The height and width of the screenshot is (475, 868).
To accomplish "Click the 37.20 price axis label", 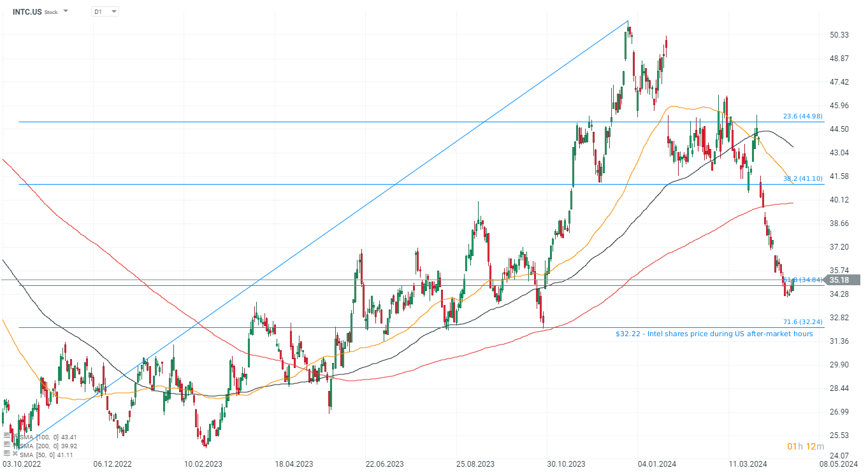I will pyautogui.click(x=840, y=247).
